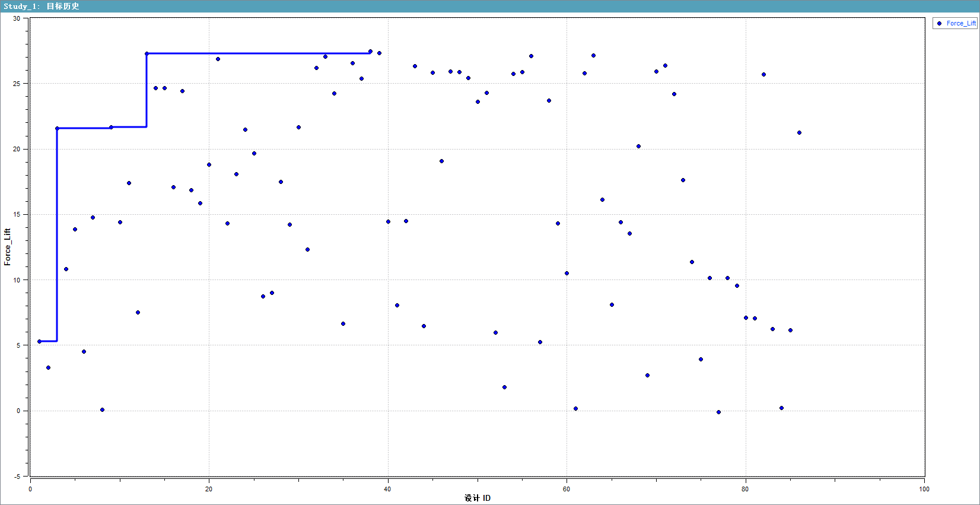Click the y-axis tick label 15

pyautogui.click(x=17, y=215)
